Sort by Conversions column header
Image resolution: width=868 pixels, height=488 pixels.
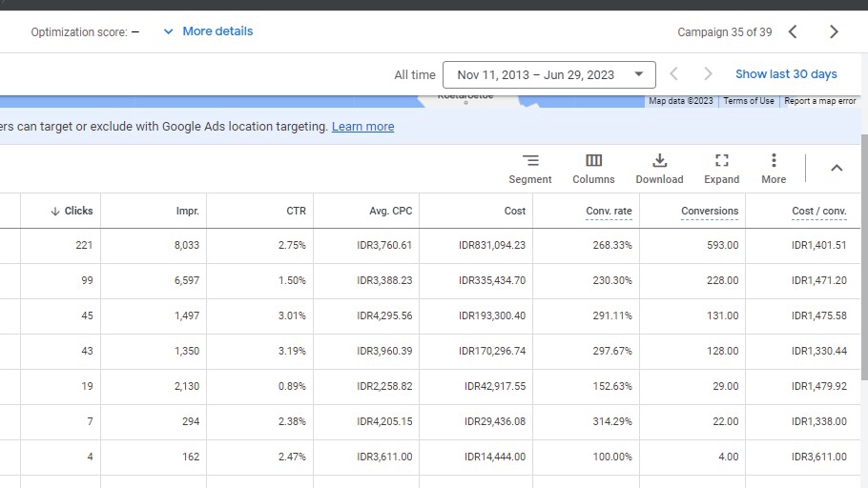pos(709,211)
